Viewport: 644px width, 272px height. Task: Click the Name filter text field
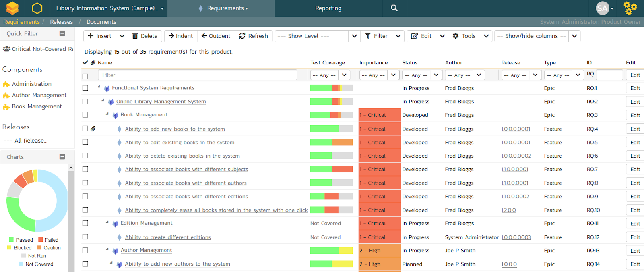point(197,75)
